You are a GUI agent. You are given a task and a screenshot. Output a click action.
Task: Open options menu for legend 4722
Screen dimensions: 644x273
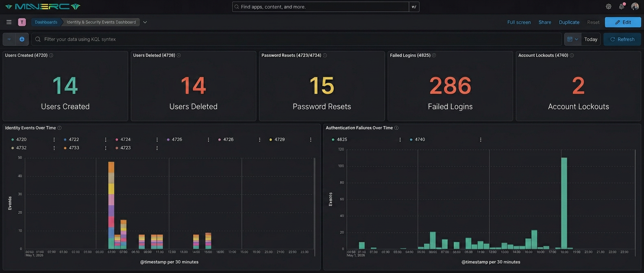(x=106, y=140)
